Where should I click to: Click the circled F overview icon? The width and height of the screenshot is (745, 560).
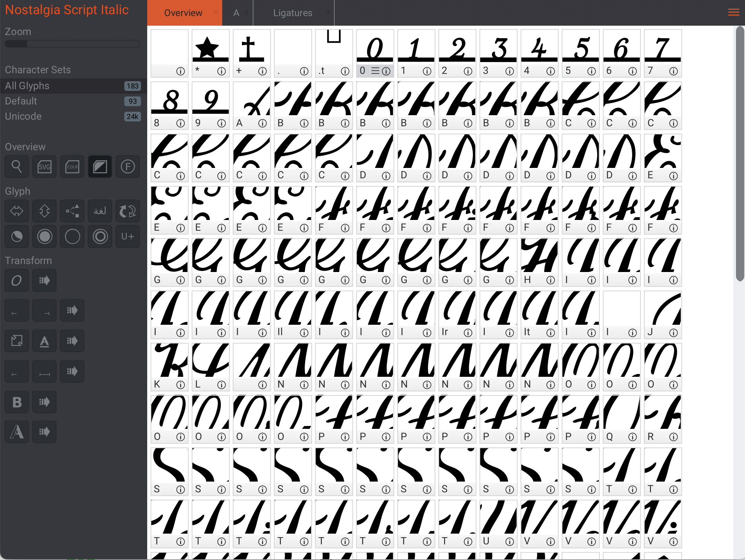coord(128,167)
